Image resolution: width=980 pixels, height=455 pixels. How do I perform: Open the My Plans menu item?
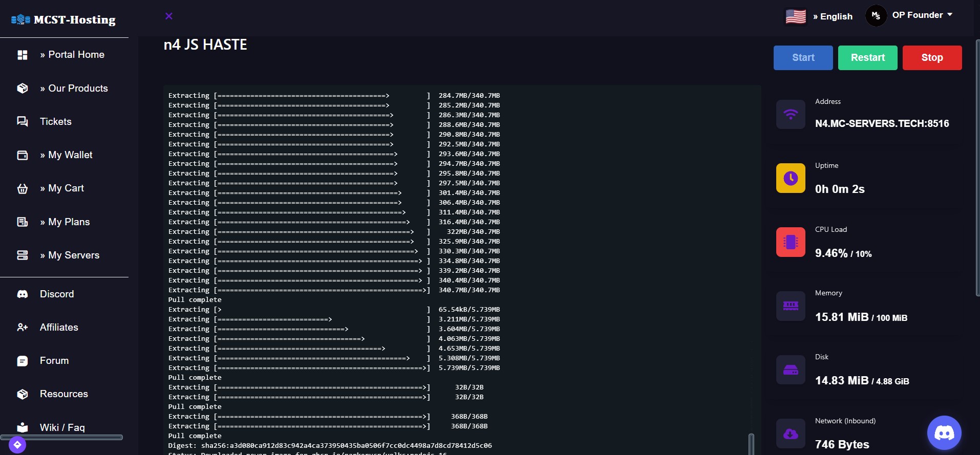tap(69, 222)
